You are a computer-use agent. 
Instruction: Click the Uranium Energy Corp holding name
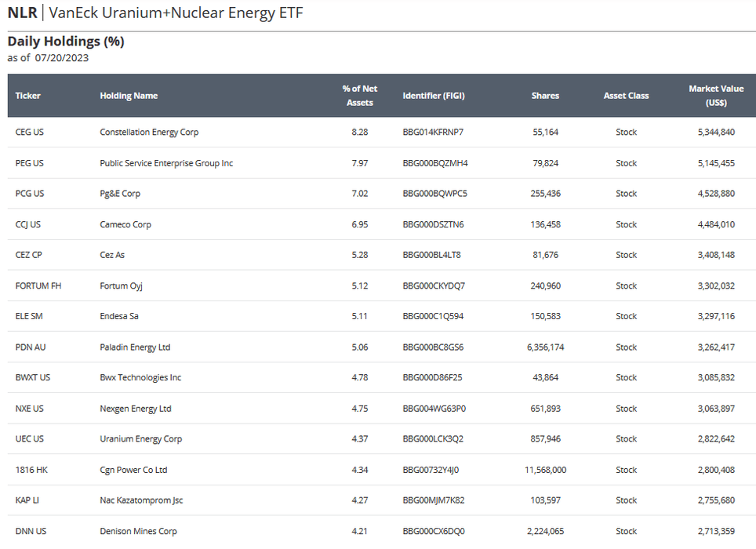coord(141,438)
